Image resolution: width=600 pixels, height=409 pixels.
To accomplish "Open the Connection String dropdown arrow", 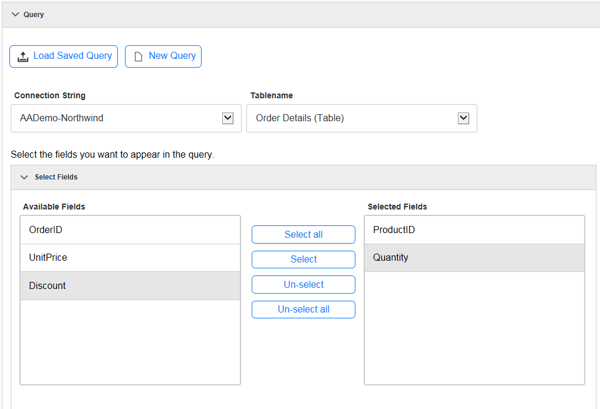I will 228,118.
